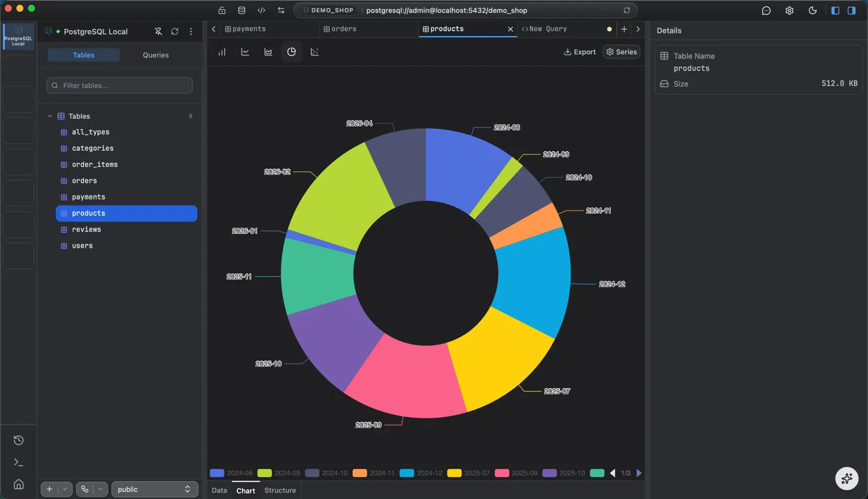Open the categories table

(x=126, y=149)
